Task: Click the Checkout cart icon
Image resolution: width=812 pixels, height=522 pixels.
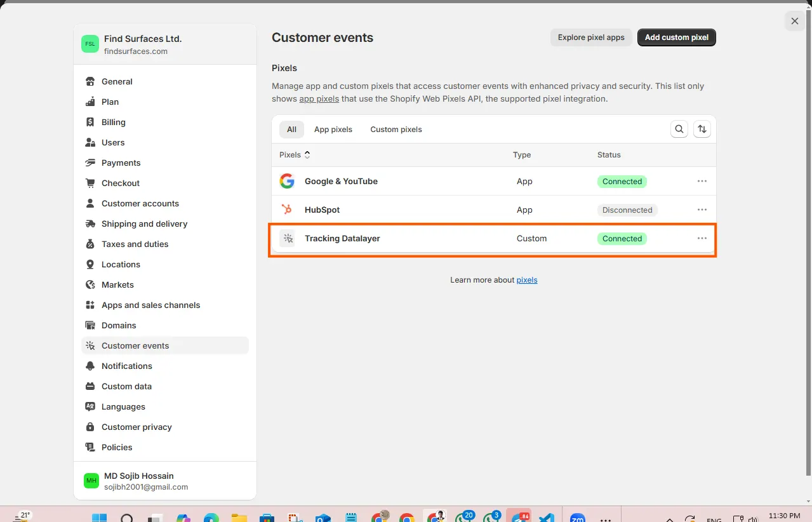Action: click(x=90, y=183)
